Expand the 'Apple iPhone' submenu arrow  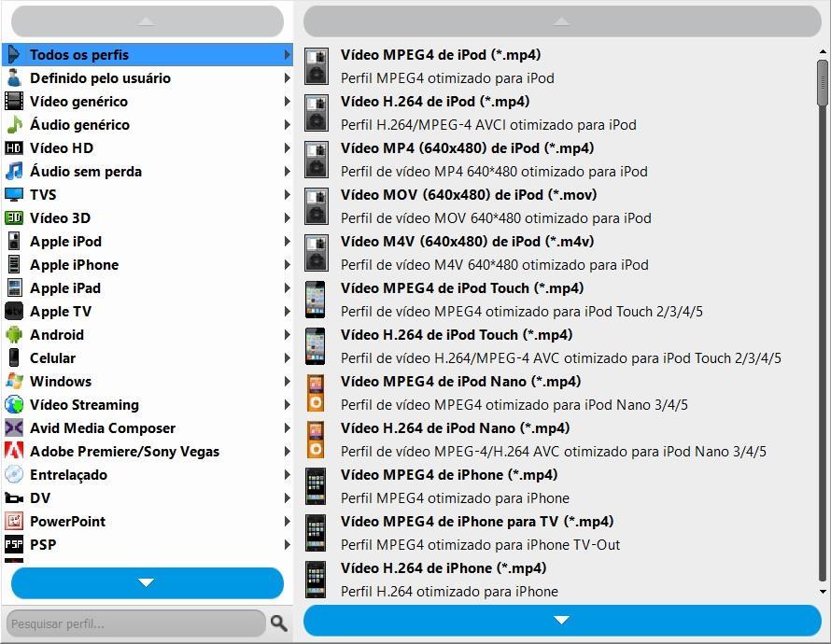coord(287,264)
